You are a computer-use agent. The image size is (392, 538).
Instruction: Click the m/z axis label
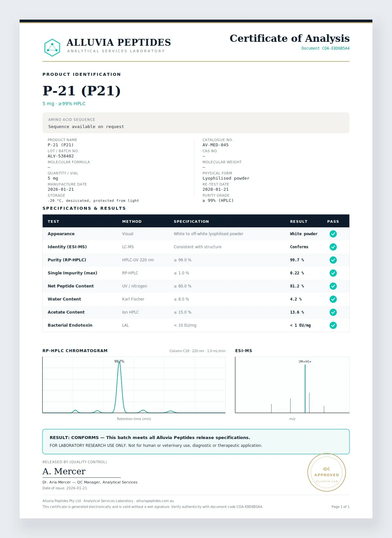(292, 419)
